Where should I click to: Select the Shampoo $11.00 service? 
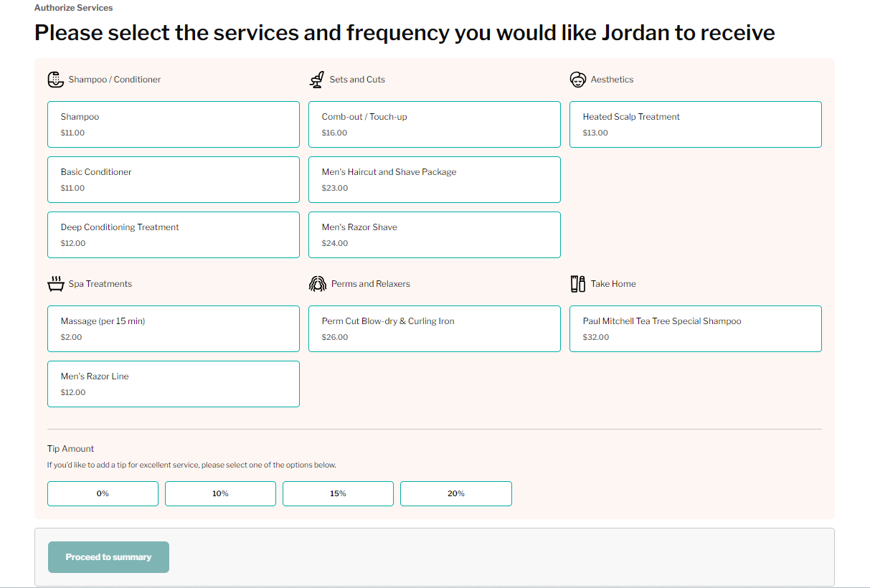pyautogui.click(x=174, y=125)
